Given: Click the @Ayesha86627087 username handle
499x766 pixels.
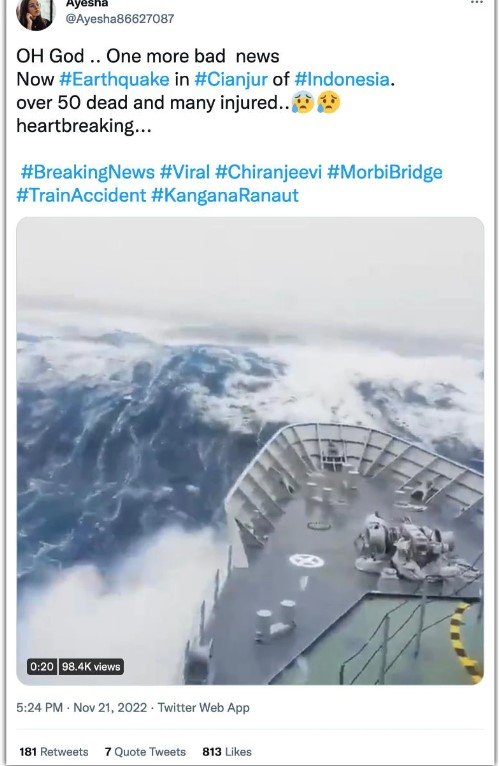Looking at the screenshot, I should click(120, 19).
